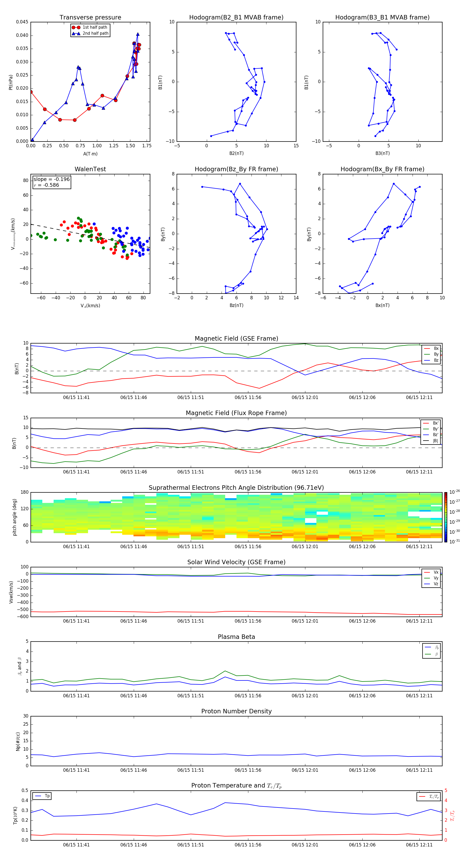Click the 'Bz' legend entry in GSE magnetic field panel
This screenshot has height=868, width=473.
pyautogui.click(x=431, y=361)
